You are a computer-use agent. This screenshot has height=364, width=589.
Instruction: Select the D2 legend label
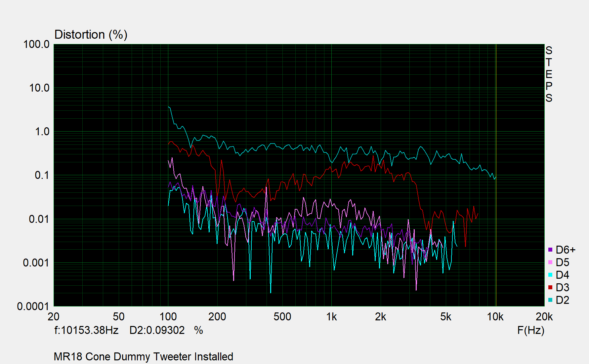pyautogui.click(x=563, y=300)
